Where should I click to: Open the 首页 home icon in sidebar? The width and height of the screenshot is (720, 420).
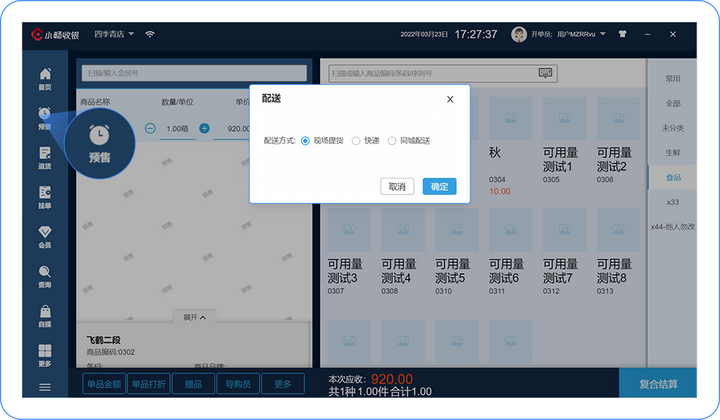click(45, 79)
